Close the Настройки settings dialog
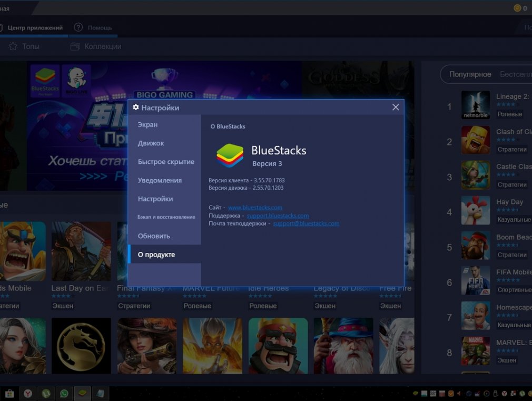This screenshot has width=532, height=401. (396, 107)
